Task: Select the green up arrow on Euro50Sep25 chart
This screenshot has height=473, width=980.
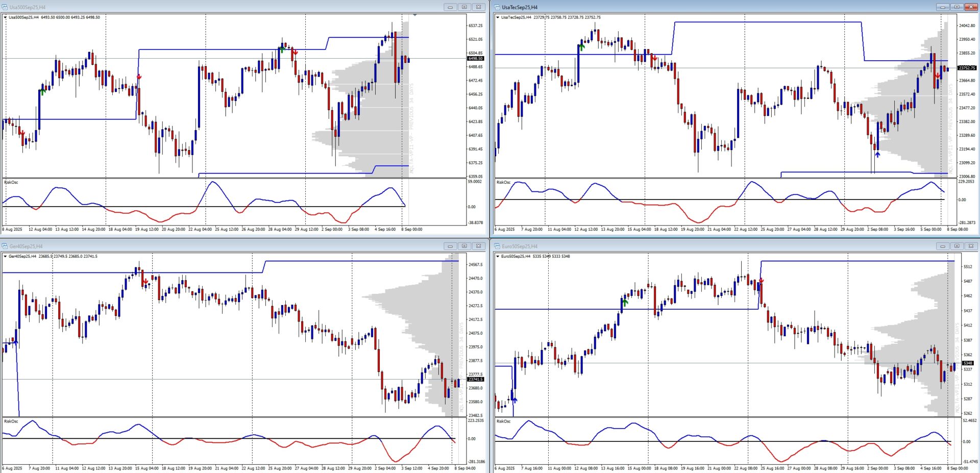Action: [x=625, y=303]
